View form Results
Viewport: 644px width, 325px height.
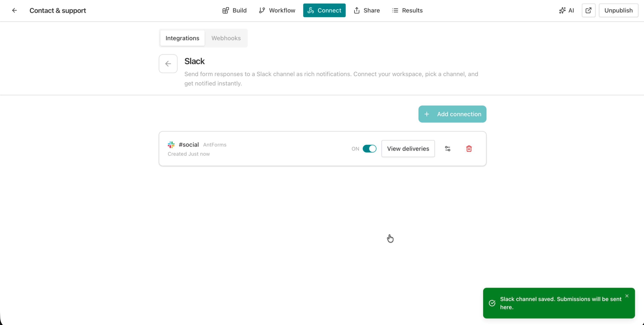tap(407, 10)
